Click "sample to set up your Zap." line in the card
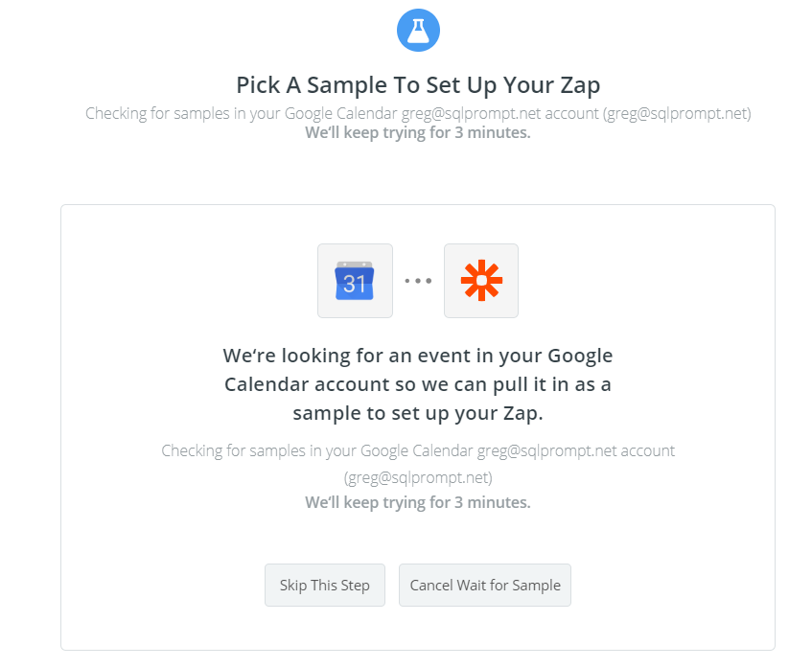Image resolution: width=812 pixels, height=668 pixels. (x=418, y=414)
